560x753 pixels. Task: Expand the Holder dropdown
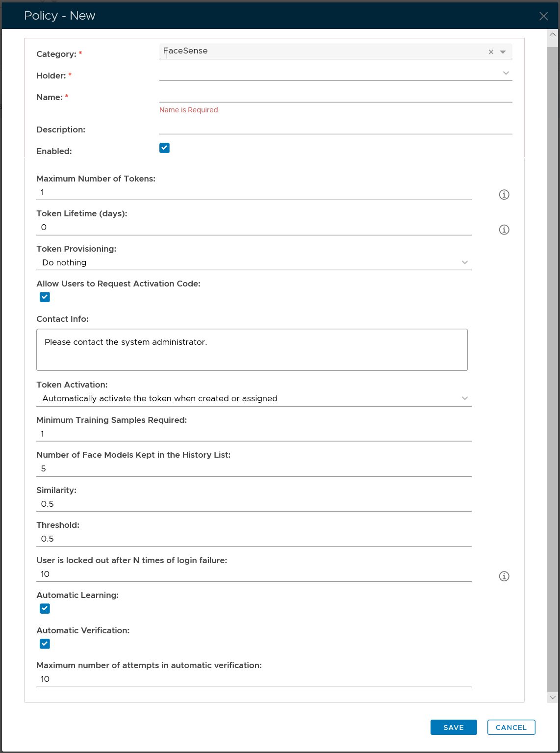point(506,73)
